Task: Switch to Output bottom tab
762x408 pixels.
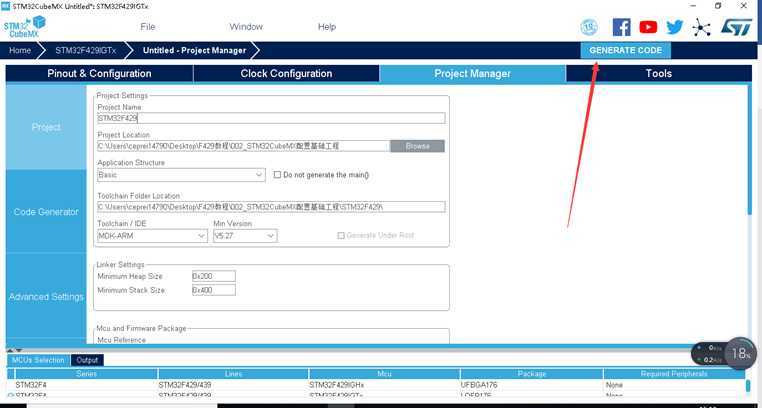Action: (x=87, y=360)
